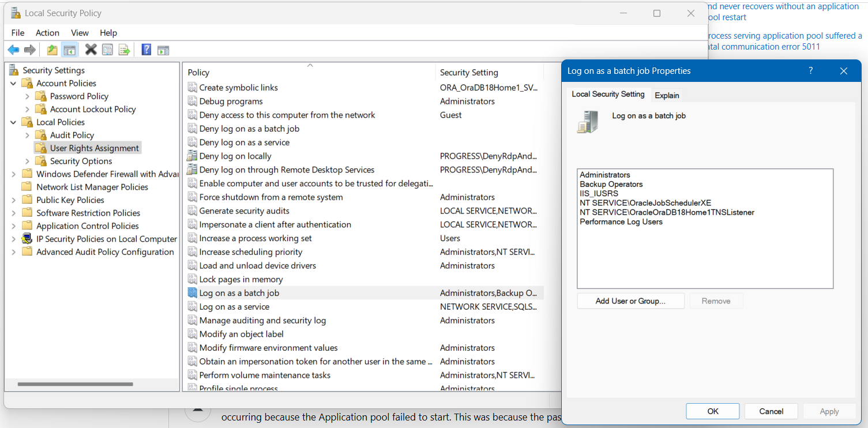Open the Properties toolbar icon
Screen dimensions: 868x428
pyautogui.click(x=107, y=50)
